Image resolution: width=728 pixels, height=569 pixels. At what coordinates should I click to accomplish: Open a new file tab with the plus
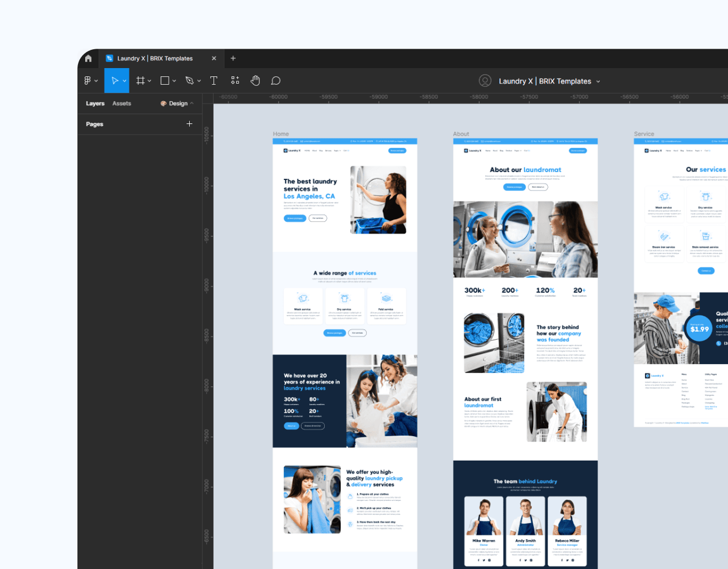(x=233, y=58)
